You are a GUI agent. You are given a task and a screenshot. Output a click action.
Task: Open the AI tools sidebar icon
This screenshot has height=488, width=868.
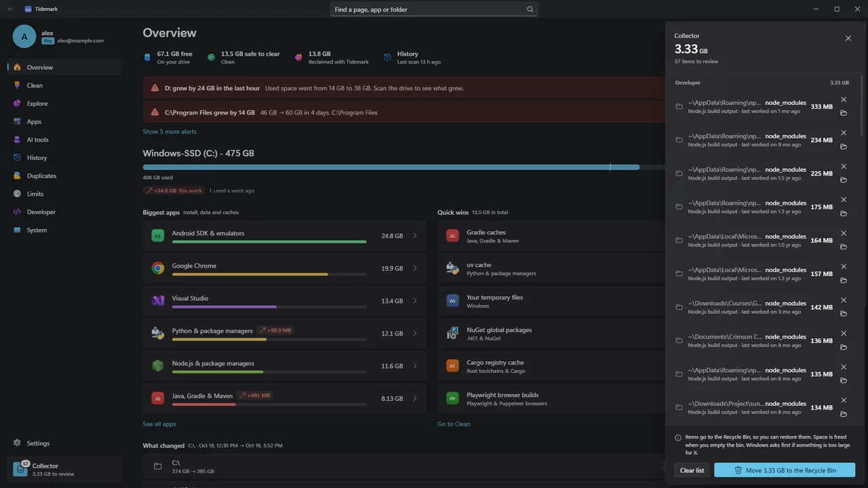click(18, 140)
